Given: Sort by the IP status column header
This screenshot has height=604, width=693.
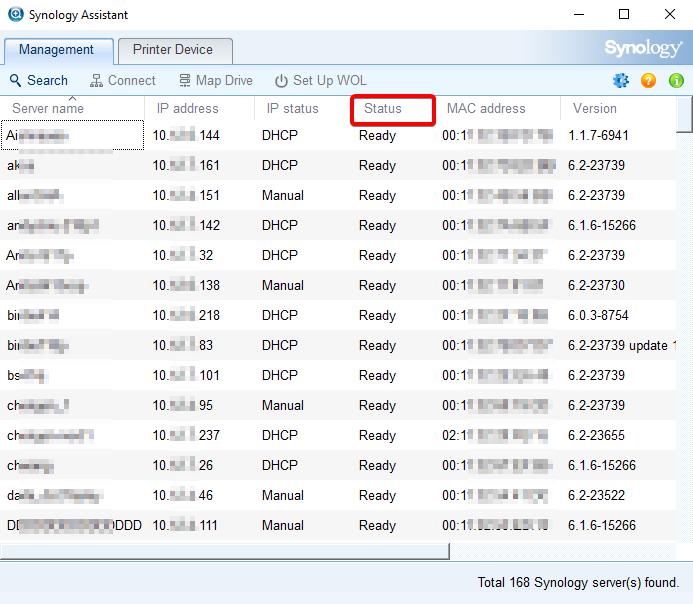Looking at the screenshot, I should pyautogui.click(x=303, y=108).
